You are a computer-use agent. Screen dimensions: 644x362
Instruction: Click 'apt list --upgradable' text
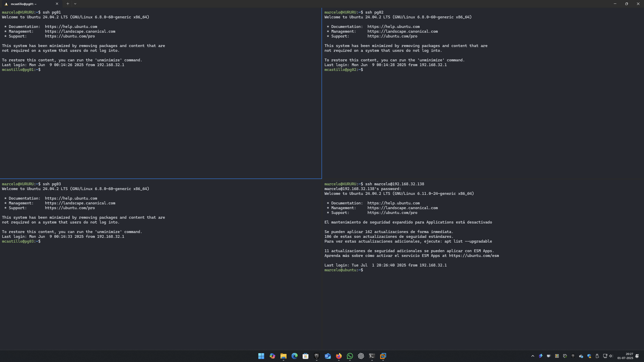(x=468, y=241)
